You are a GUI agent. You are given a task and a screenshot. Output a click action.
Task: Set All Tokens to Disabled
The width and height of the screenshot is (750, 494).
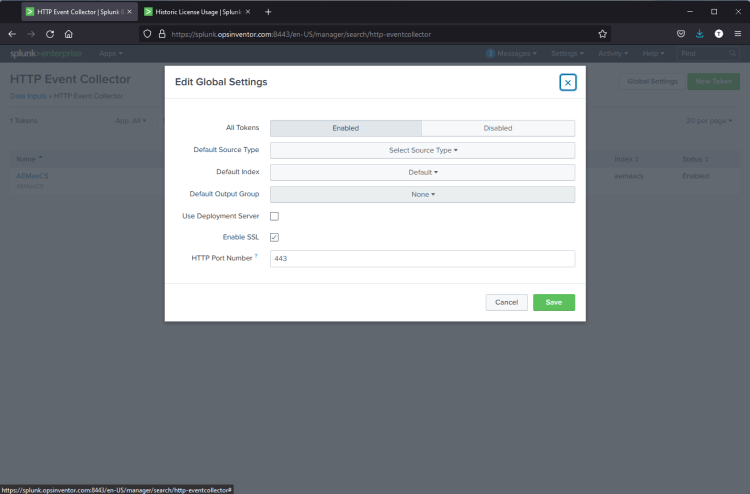coord(498,128)
